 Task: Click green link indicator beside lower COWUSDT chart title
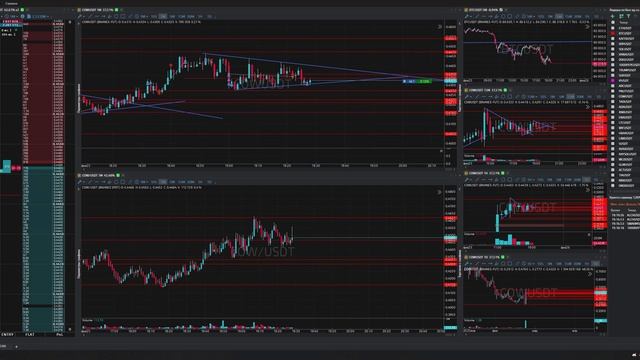click(x=118, y=176)
